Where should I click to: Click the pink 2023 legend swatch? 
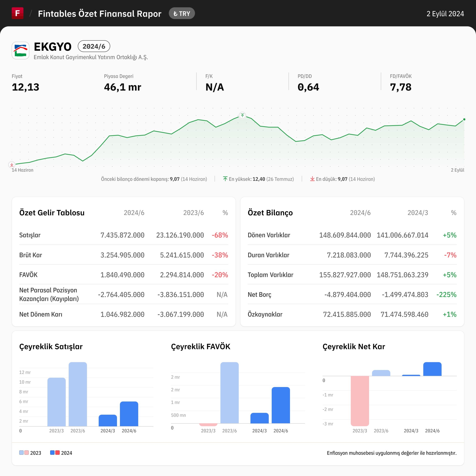coord(27,453)
